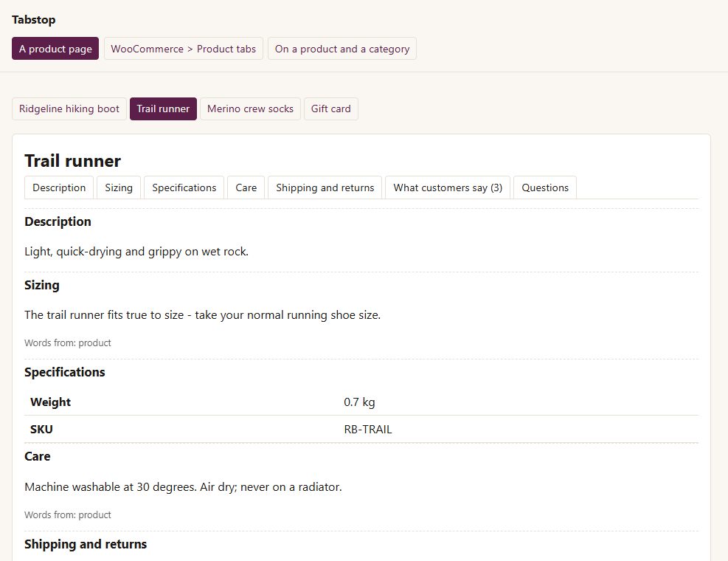Click the 'Description' section heading
The image size is (728, 561).
(58, 221)
